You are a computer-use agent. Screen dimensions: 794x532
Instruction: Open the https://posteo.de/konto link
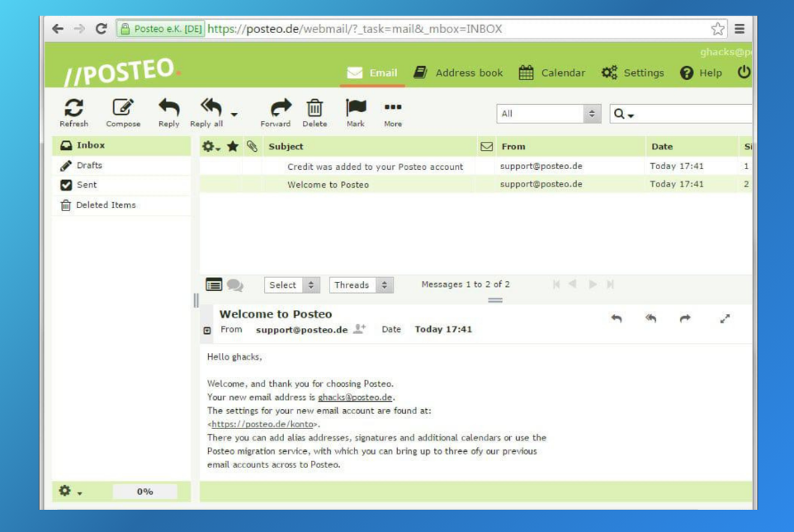coord(263,424)
